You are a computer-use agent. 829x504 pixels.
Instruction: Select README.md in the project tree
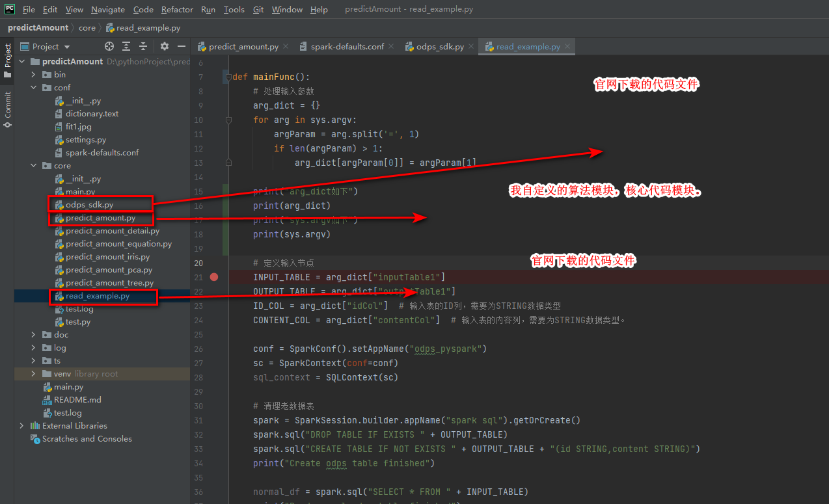pos(77,399)
